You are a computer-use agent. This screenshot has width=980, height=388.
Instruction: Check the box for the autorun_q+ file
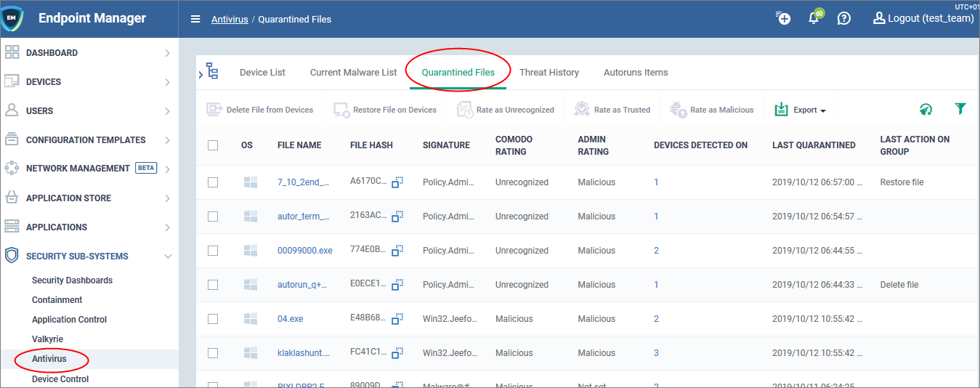pos(213,285)
